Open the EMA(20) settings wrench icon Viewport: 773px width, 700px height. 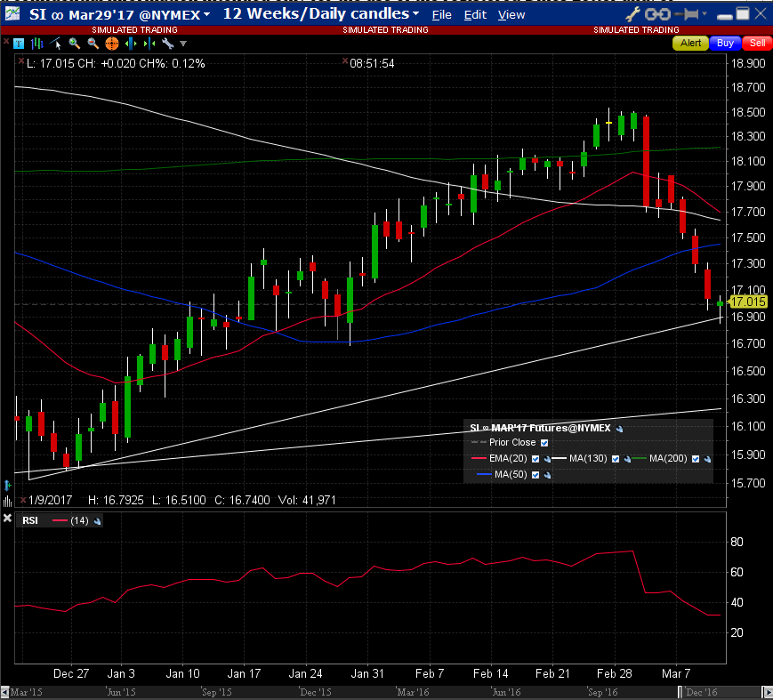click(549, 459)
